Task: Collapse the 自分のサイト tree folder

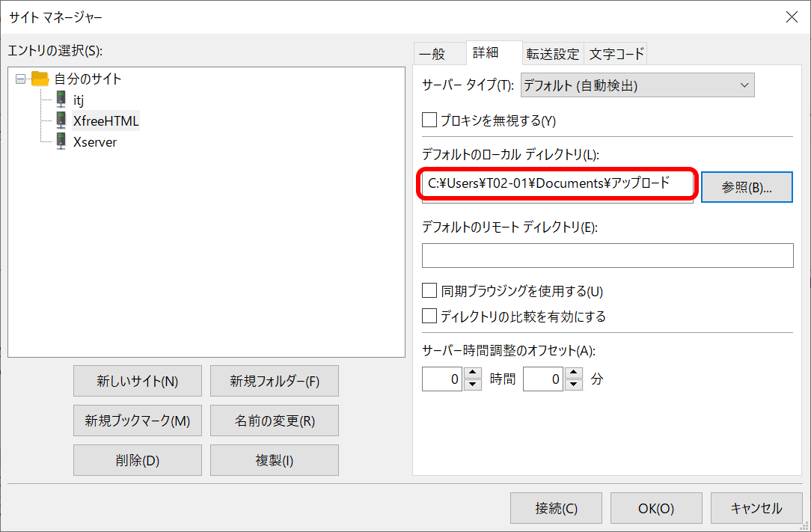Action: (21, 79)
